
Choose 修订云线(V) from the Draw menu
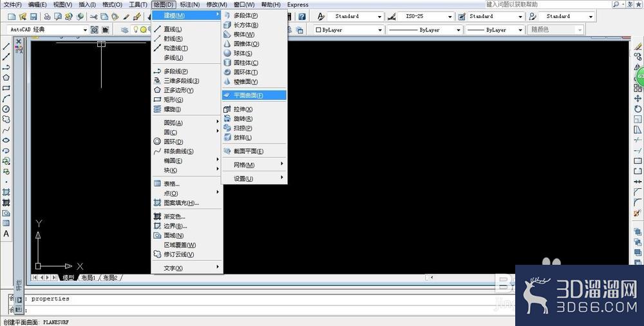[x=187, y=254]
